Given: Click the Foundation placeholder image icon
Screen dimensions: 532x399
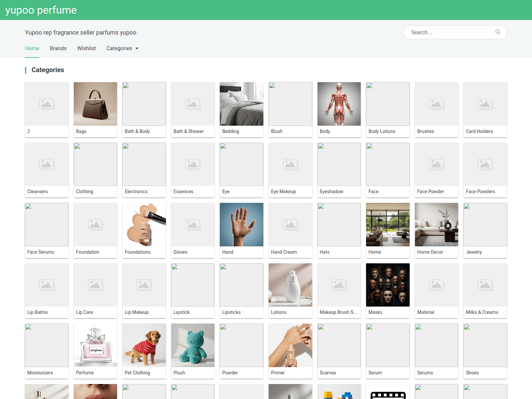Looking at the screenshot, I should click(x=95, y=224).
